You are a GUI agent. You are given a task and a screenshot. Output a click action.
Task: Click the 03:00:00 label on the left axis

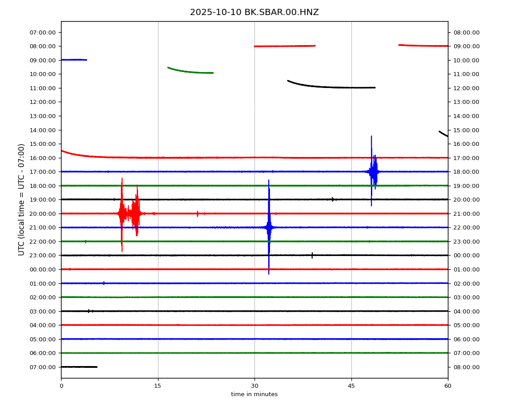(x=43, y=311)
